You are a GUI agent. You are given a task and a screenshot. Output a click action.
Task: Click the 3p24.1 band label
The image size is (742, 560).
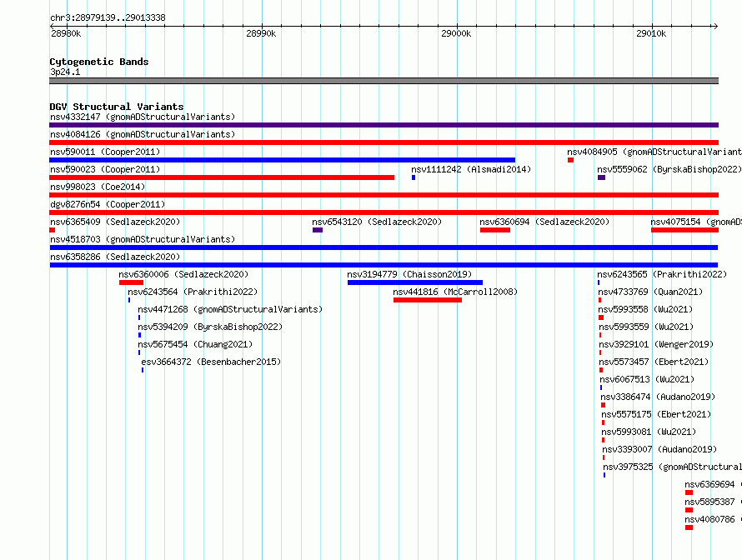tap(65, 72)
